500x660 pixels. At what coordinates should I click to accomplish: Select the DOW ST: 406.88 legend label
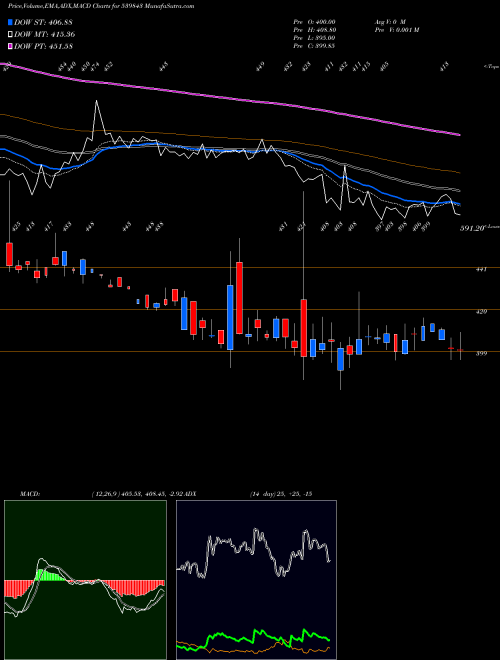(x=43, y=22)
